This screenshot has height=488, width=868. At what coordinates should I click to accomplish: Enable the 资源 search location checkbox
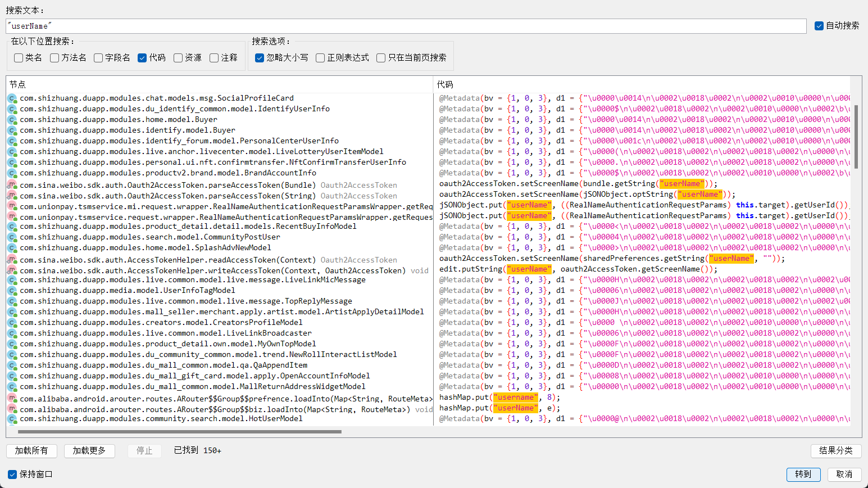(x=178, y=58)
